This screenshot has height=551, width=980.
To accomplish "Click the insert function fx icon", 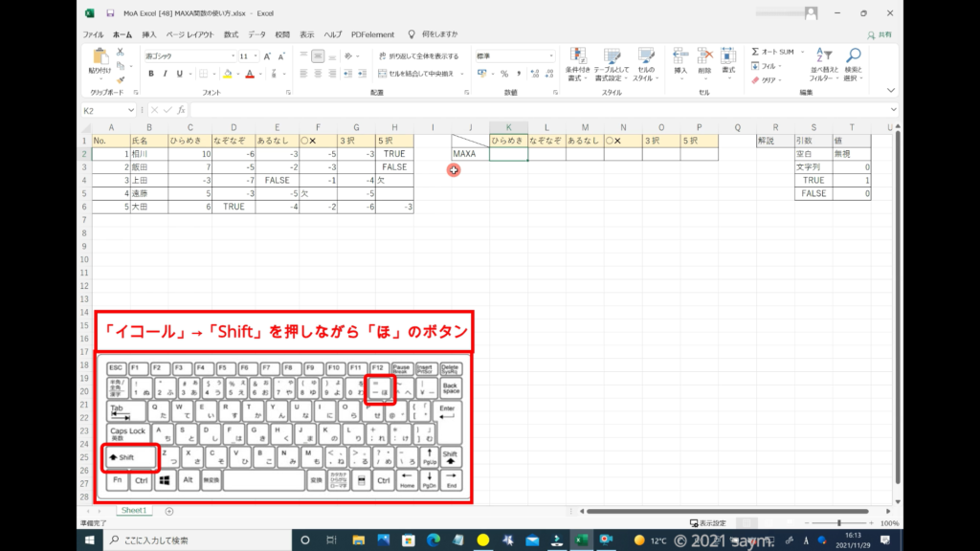I will (181, 110).
